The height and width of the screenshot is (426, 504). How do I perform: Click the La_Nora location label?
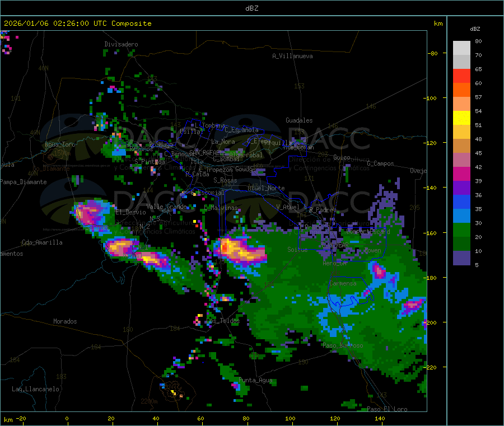(x=223, y=142)
